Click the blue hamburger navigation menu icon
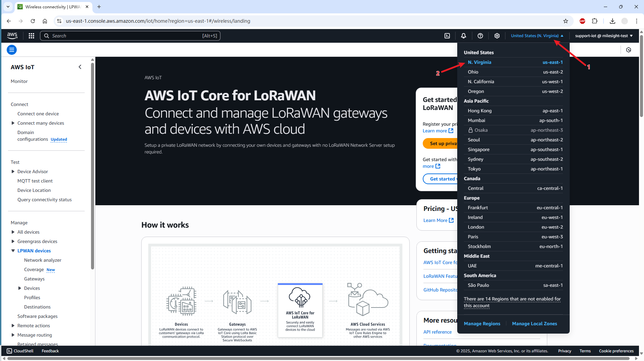644x361 pixels. pyautogui.click(x=12, y=50)
